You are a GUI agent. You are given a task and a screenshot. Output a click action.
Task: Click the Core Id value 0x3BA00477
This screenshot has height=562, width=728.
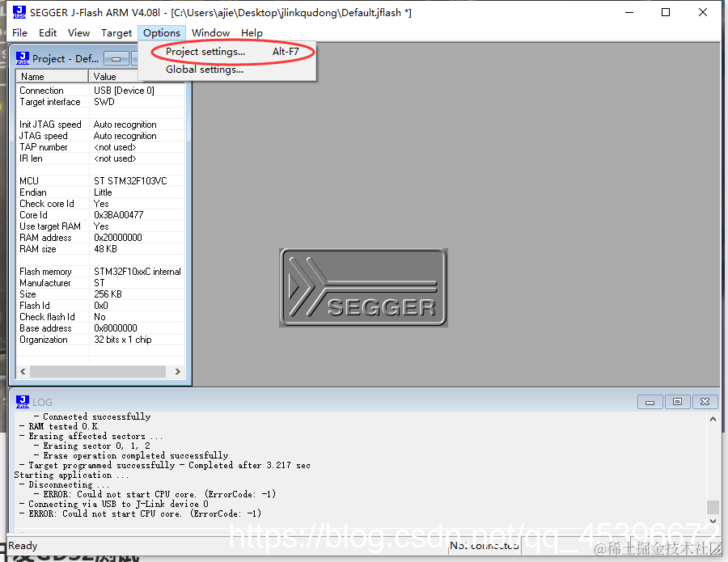pos(118,215)
